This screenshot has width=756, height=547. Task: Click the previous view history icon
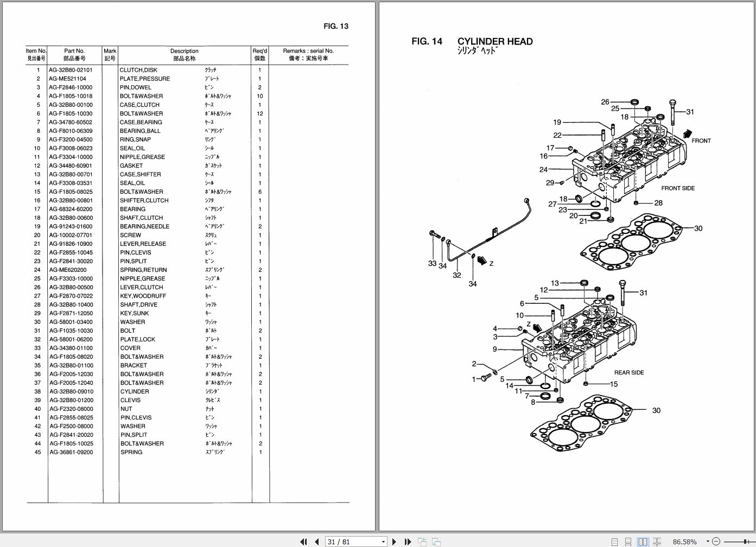point(423,542)
